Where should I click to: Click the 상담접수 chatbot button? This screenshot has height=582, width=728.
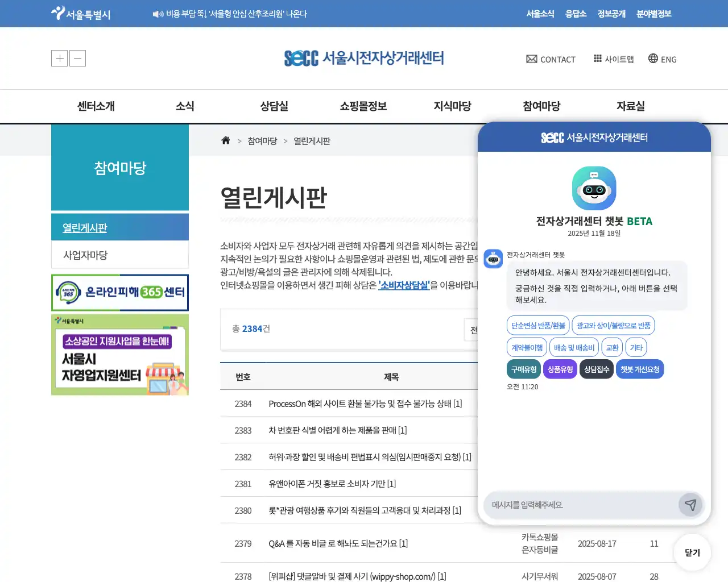596,369
